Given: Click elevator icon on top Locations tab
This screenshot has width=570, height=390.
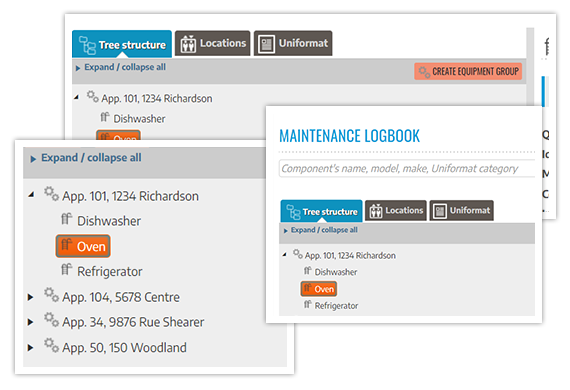Looking at the screenshot, I should pyautogui.click(x=188, y=44).
